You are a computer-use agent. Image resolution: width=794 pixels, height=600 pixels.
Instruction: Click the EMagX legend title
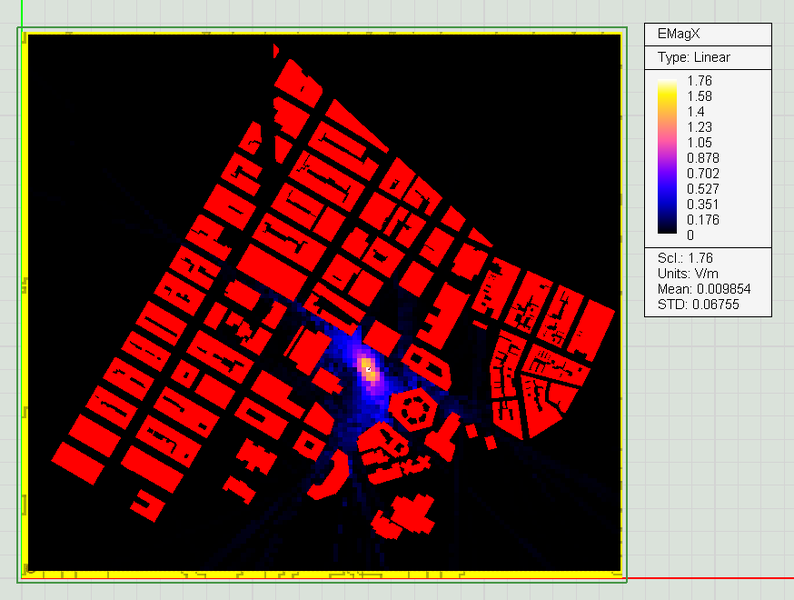tap(677, 35)
